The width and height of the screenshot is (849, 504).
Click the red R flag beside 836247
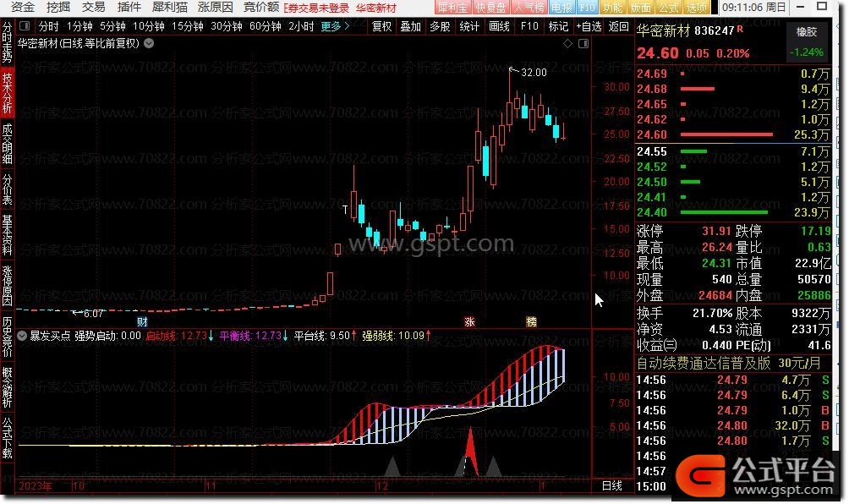coord(740,30)
